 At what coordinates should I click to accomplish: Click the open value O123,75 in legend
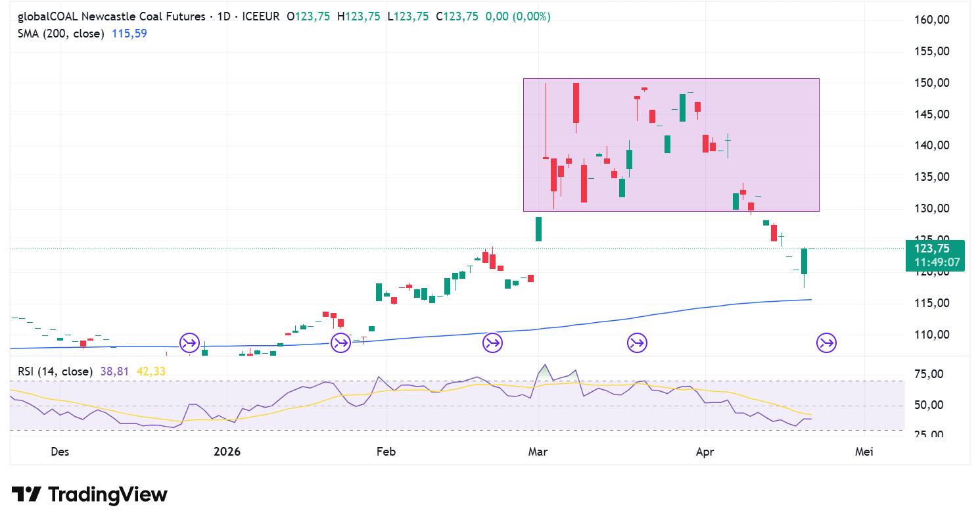(308, 17)
